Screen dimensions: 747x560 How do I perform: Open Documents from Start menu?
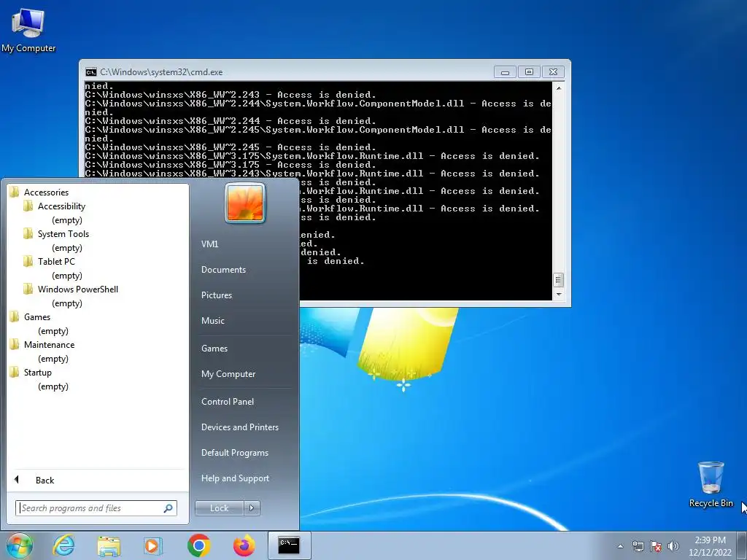click(x=223, y=270)
